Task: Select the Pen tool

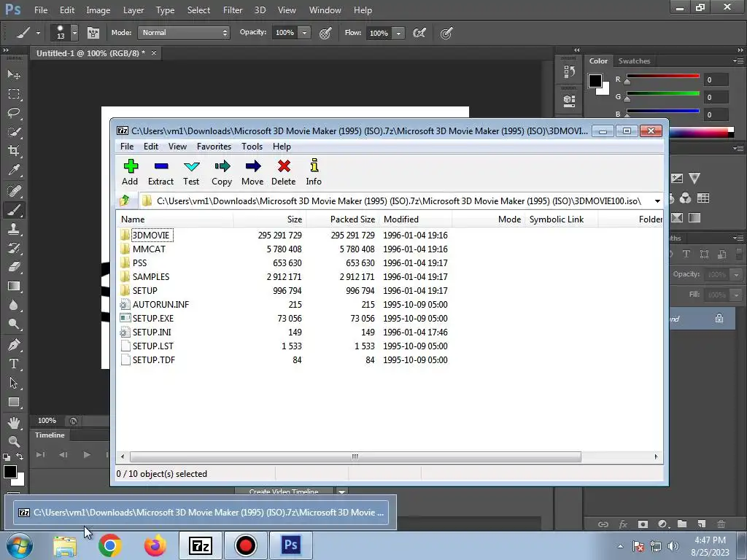Action: coord(14,345)
